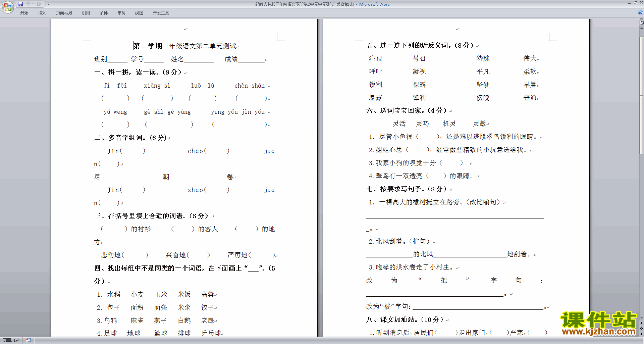644x344 pixels.
Task: Customize the Quick Access Toolbar
Action: point(48,4)
